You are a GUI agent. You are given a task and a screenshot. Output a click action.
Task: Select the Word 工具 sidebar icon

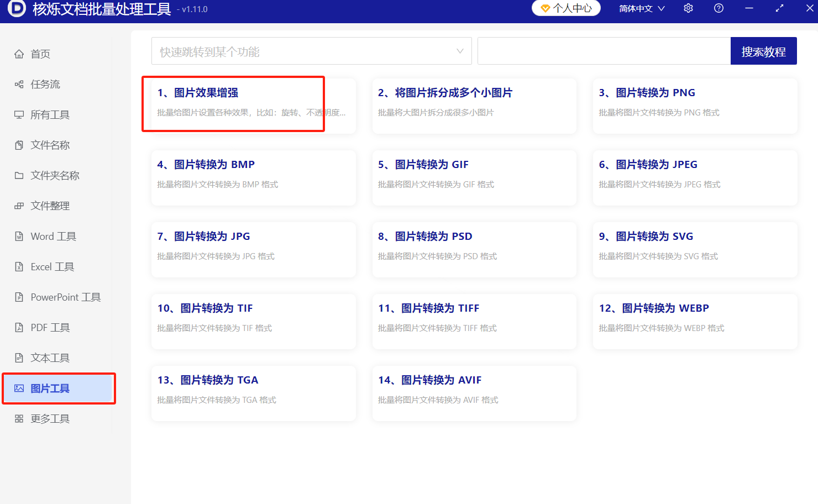19,236
